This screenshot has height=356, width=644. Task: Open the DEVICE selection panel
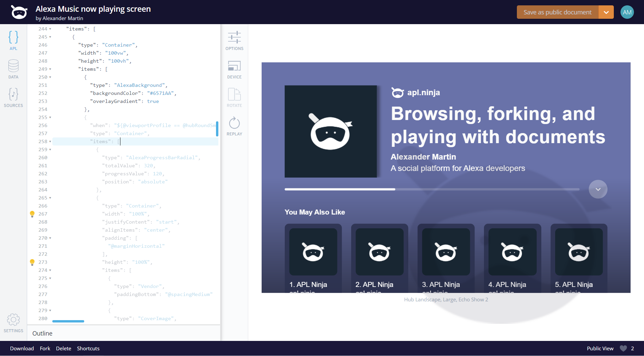(234, 69)
